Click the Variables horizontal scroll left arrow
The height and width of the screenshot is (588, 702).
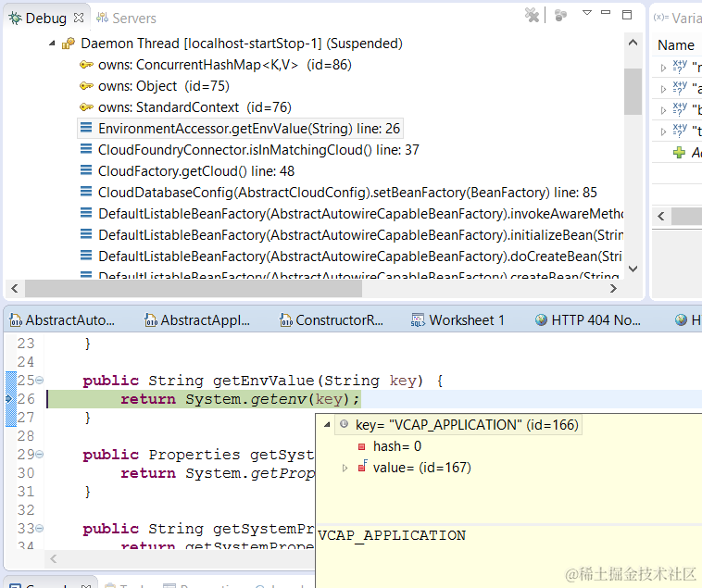click(661, 217)
